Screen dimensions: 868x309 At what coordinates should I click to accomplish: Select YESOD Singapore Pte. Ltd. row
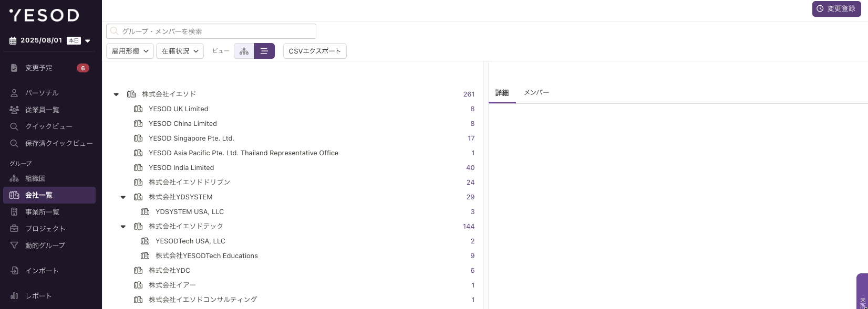point(294,138)
